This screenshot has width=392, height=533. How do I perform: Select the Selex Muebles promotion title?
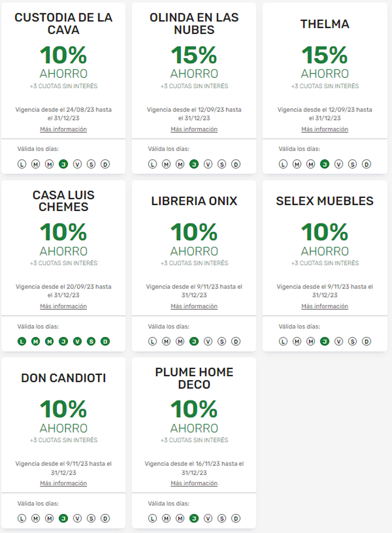(x=325, y=201)
